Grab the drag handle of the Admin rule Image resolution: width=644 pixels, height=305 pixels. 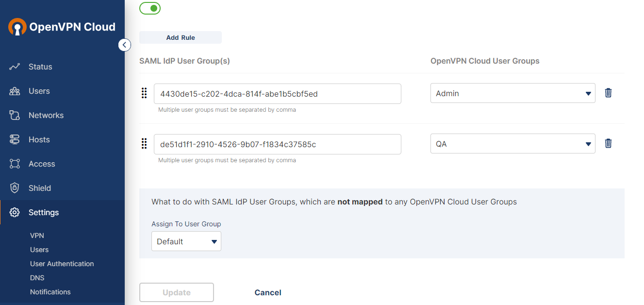click(x=144, y=93)
